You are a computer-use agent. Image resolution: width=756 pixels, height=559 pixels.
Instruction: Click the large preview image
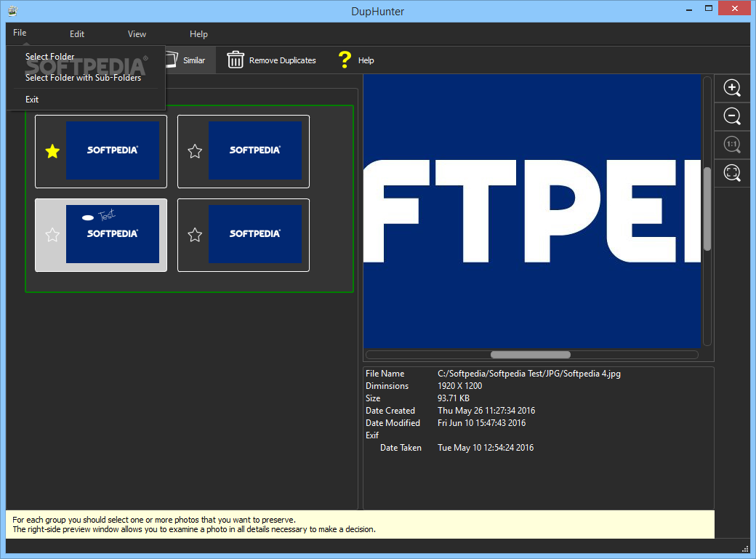tap(532, 211)
